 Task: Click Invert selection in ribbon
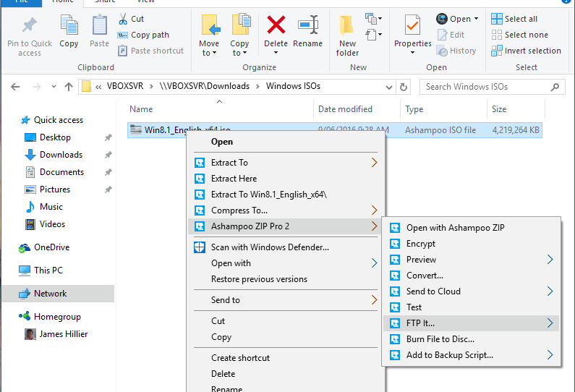tap(527, 51)
